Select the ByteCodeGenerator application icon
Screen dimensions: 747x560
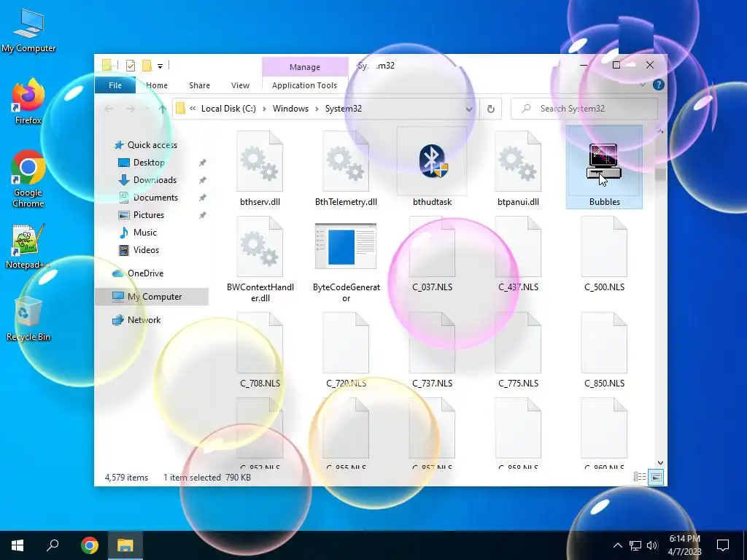click(x=345, y=246)
